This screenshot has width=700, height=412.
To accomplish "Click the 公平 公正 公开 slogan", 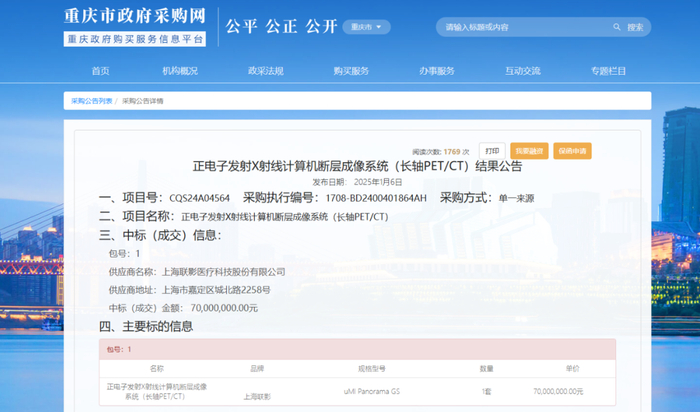I will click(281, 27).
